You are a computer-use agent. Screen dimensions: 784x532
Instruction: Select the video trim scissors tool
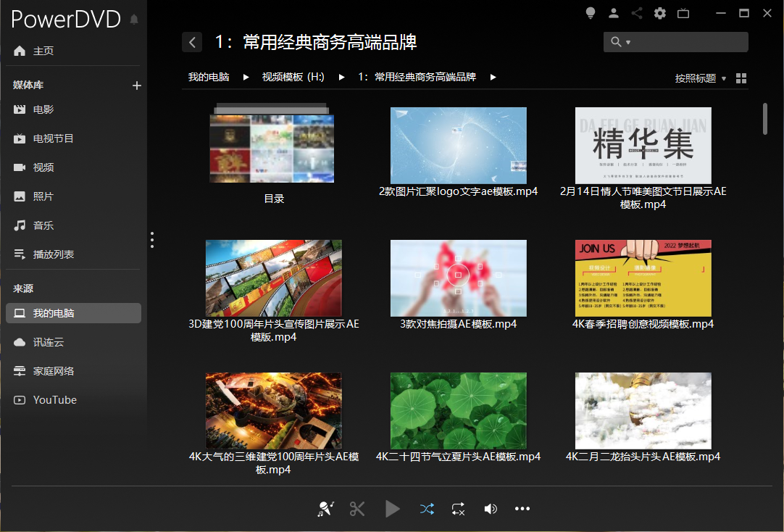[357, 508]
